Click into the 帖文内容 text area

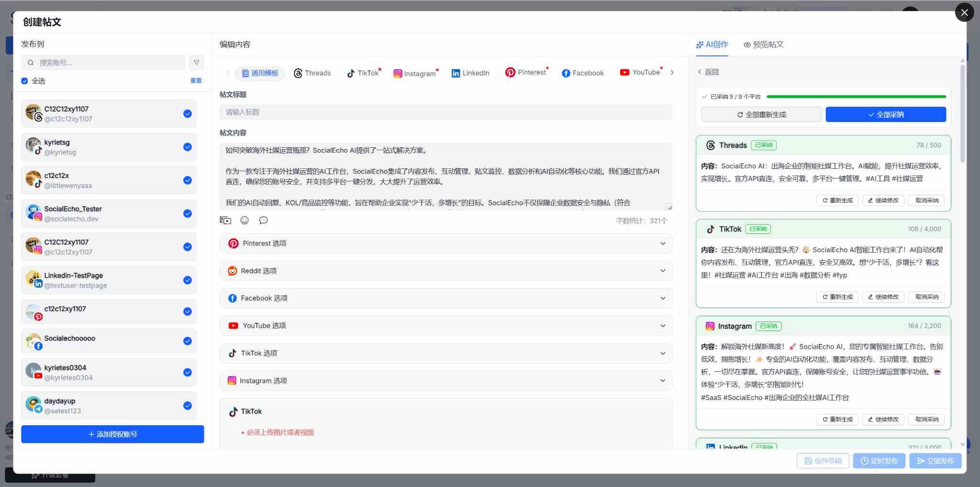click(446, 177)
